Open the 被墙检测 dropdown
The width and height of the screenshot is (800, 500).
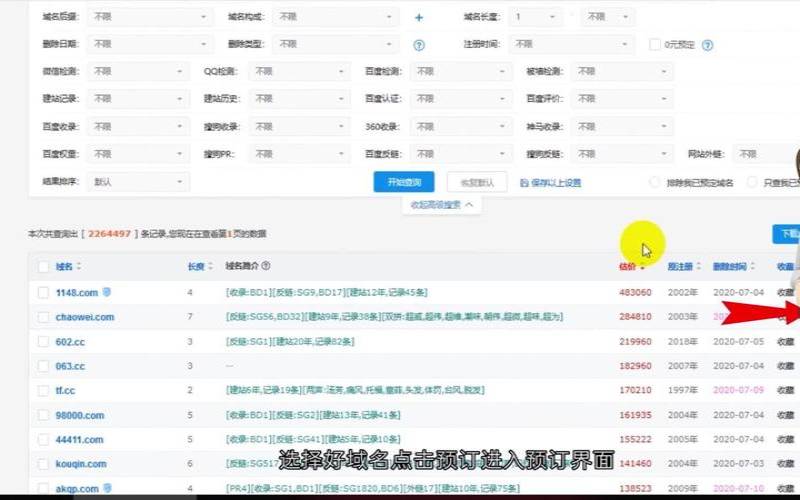622,71
